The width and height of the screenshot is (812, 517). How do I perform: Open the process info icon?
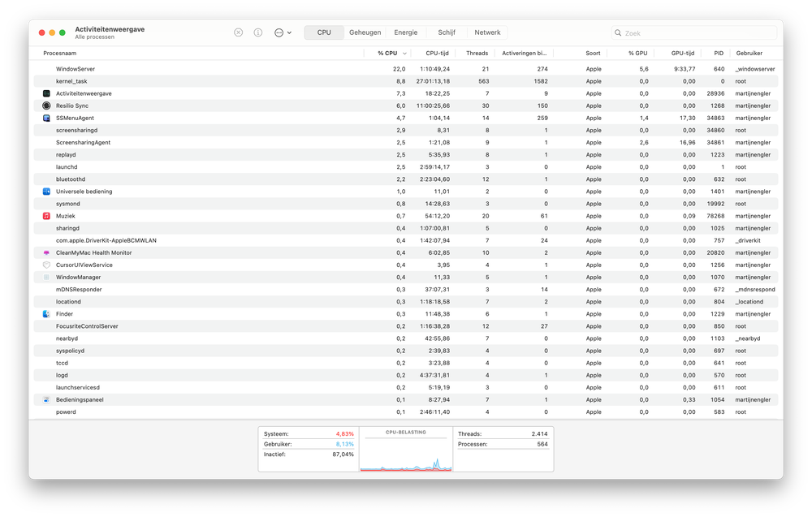[x=258, y=32]
